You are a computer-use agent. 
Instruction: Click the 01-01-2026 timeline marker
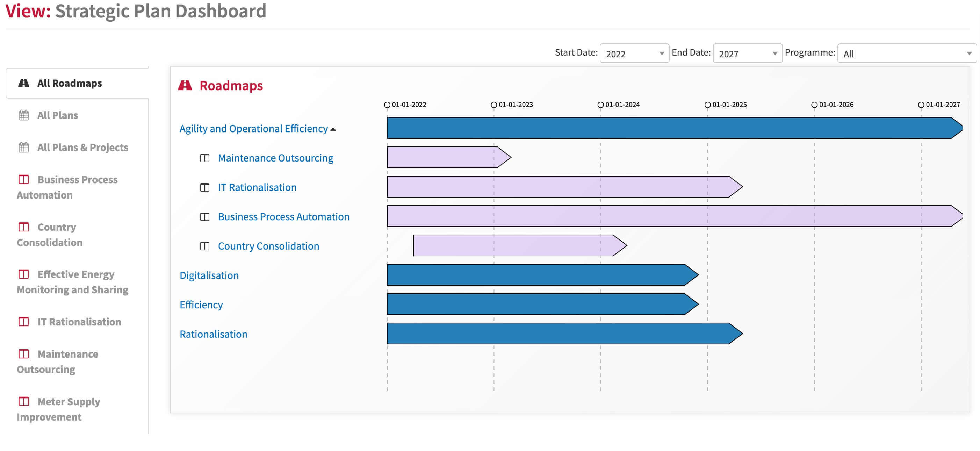(814, 105)
